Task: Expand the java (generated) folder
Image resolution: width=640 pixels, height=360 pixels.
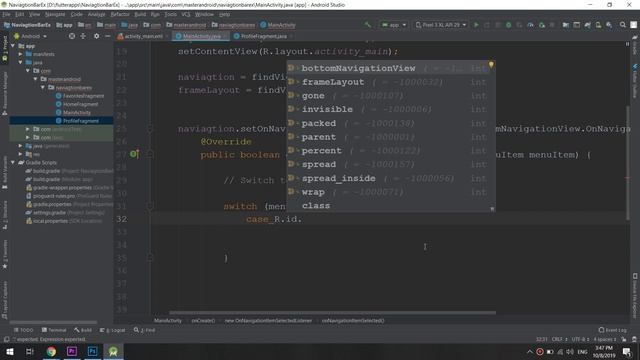Action: tap(20, 146)
